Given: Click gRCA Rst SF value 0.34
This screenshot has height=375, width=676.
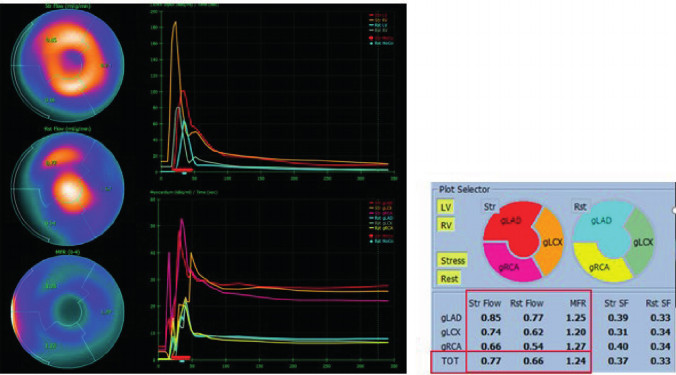Looking at the screenshot, I should coord(660,347).
